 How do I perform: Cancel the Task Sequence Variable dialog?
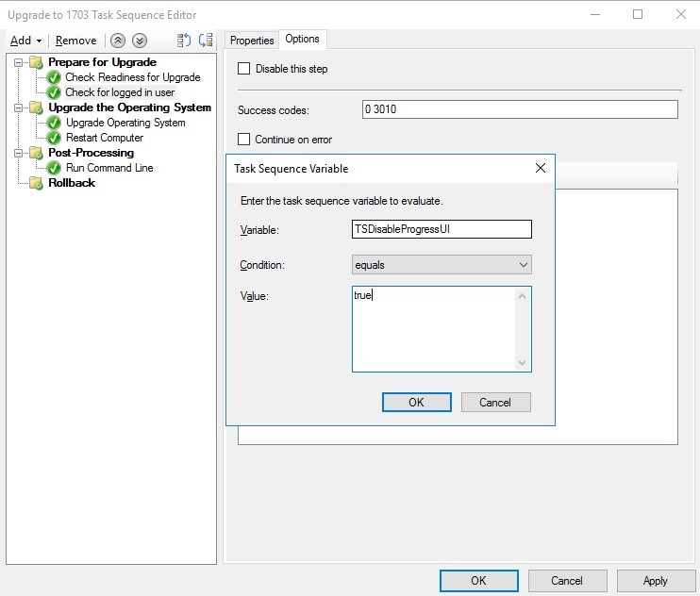point(495,403)
